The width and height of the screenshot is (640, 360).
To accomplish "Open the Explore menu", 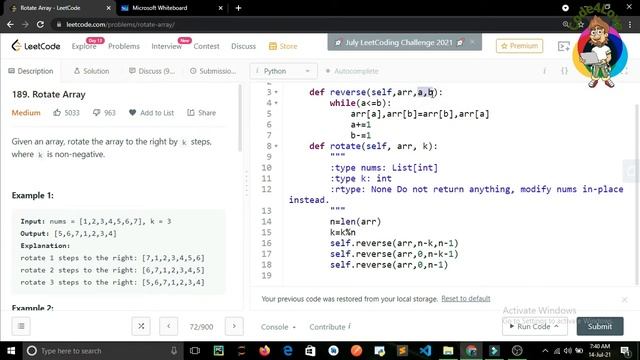I will (x=84, y=46).
